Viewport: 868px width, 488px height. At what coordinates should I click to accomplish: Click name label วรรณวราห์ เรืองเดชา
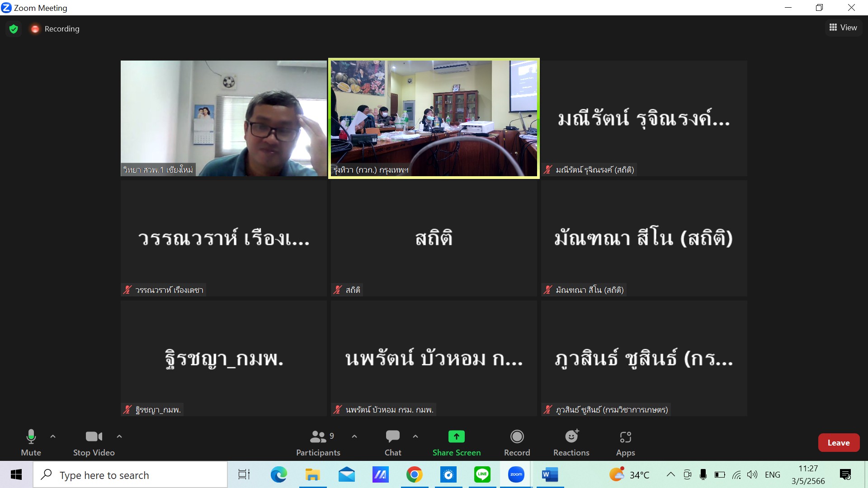click(x=169, y=290)
